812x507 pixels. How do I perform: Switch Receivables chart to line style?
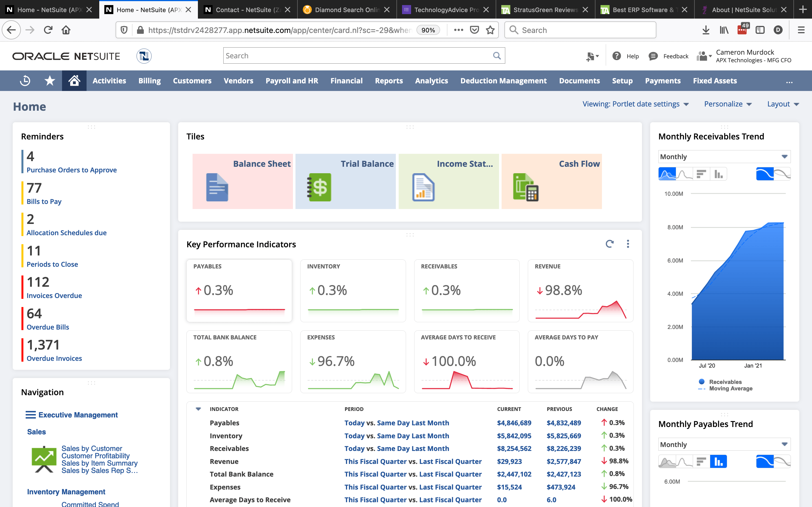[x=685, y=174]
